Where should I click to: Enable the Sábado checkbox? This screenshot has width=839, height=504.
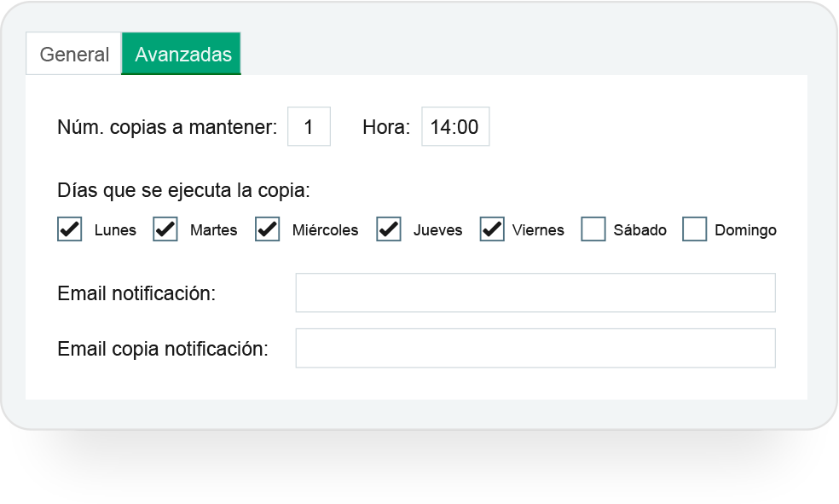[593, 229]
